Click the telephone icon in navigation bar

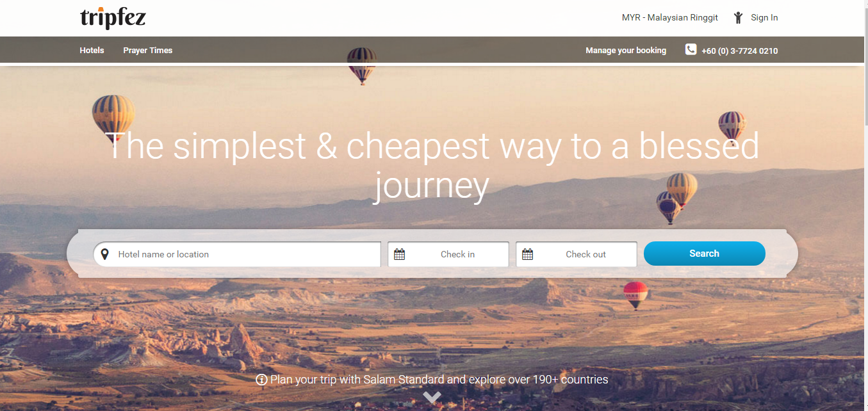[x=691, y=49]
